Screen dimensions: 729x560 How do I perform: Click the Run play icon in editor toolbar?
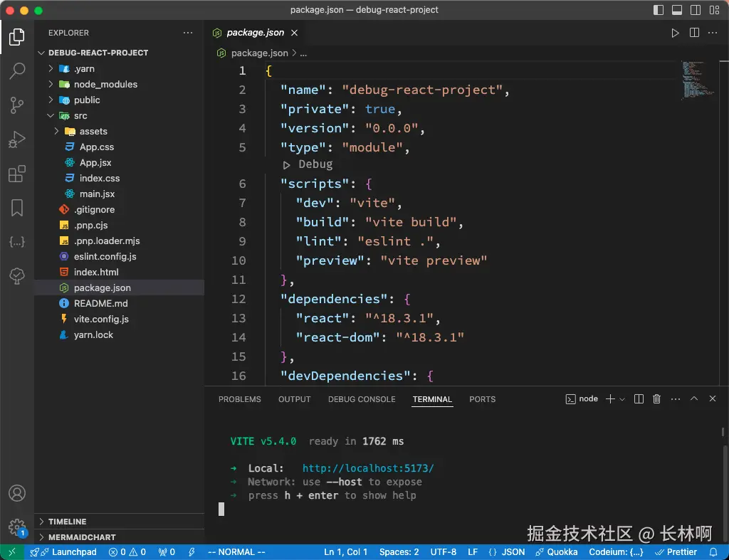click(x=675, y=33)
